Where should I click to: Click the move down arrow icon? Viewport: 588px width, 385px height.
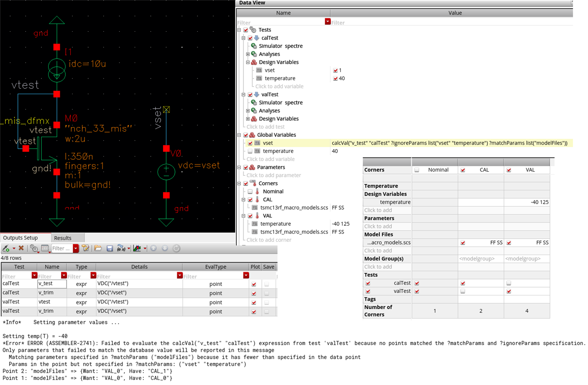(165, 248)
